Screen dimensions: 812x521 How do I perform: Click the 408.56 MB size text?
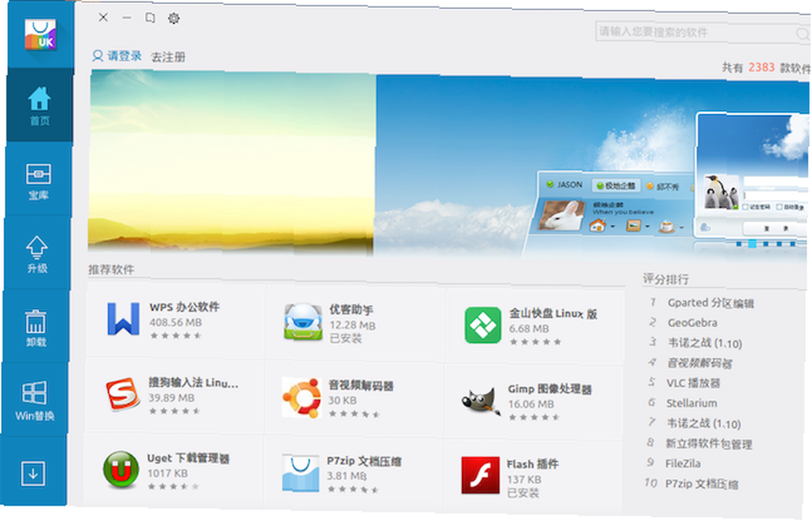pos(175,322)
